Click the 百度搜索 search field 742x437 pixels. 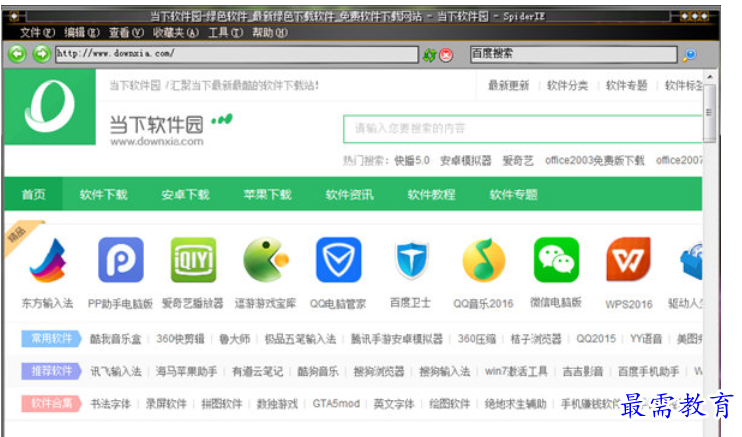click(574, 54)
